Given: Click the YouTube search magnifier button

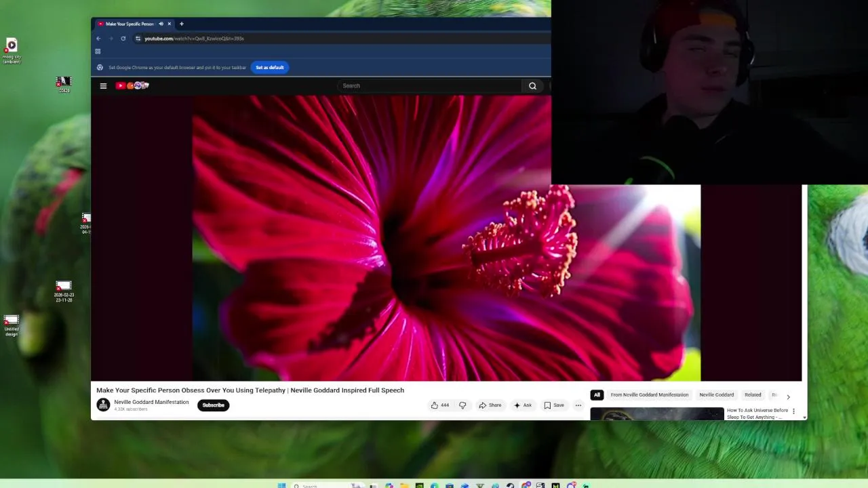Looking at the screenshot, I should 532,85.
